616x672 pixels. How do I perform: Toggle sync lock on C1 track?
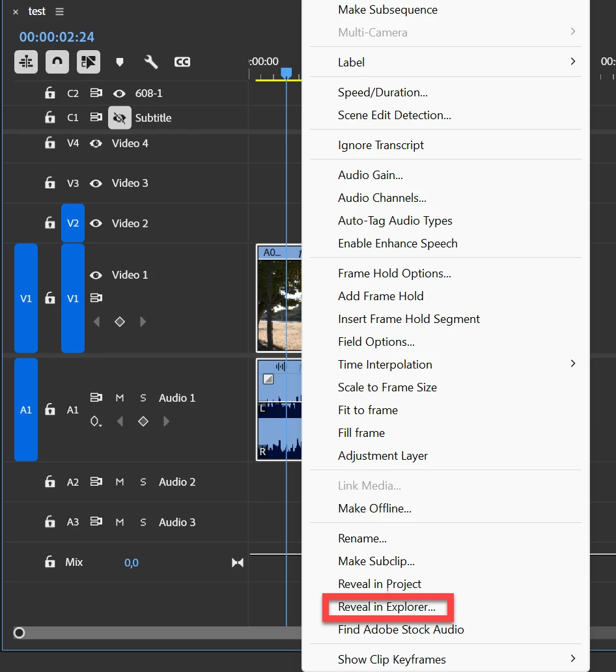tap(96, 117)
